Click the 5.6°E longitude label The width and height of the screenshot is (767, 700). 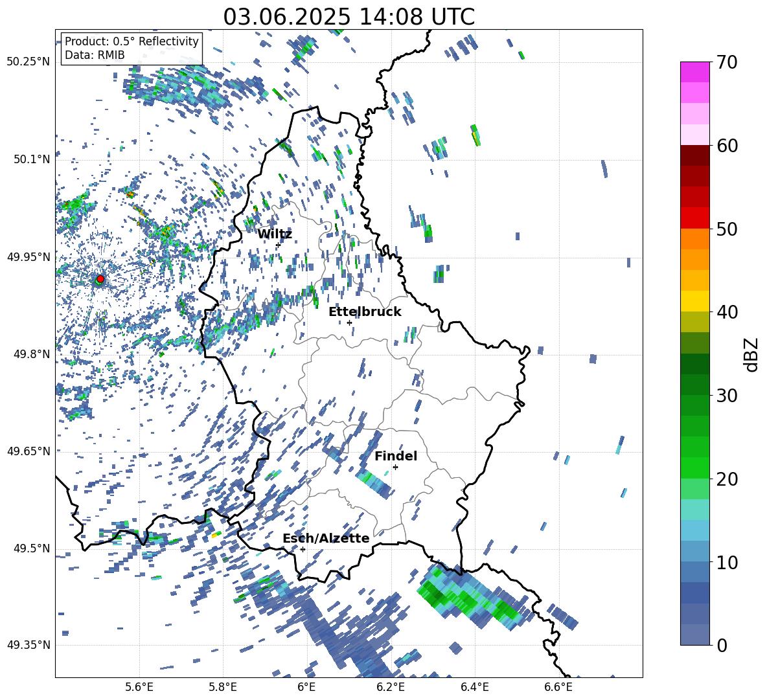pos(139,687)
